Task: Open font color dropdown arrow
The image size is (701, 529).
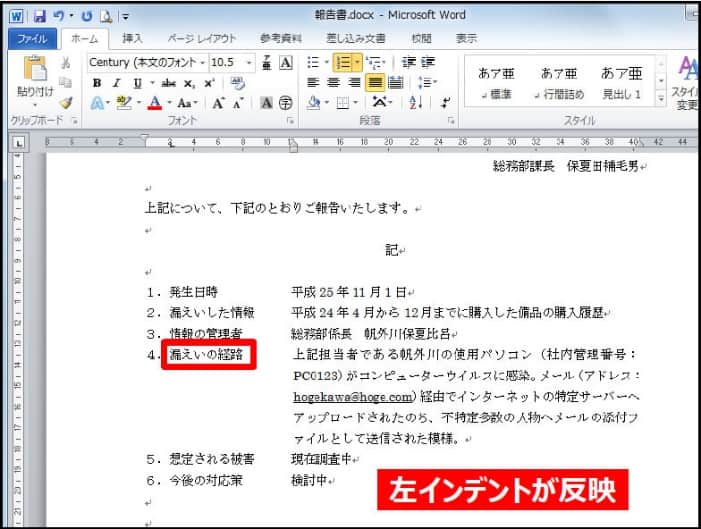Action: click(170, 103)
